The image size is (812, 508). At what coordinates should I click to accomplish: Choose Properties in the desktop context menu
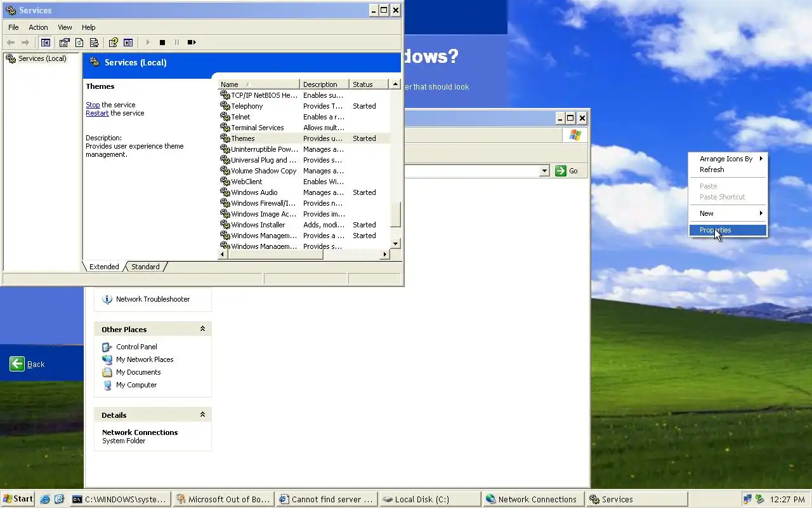(728, 230)
